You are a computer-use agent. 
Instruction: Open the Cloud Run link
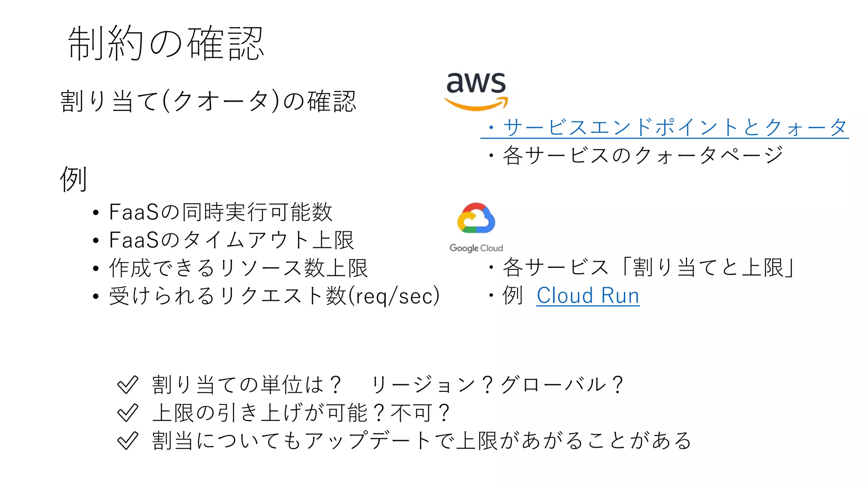coord(588,296)
